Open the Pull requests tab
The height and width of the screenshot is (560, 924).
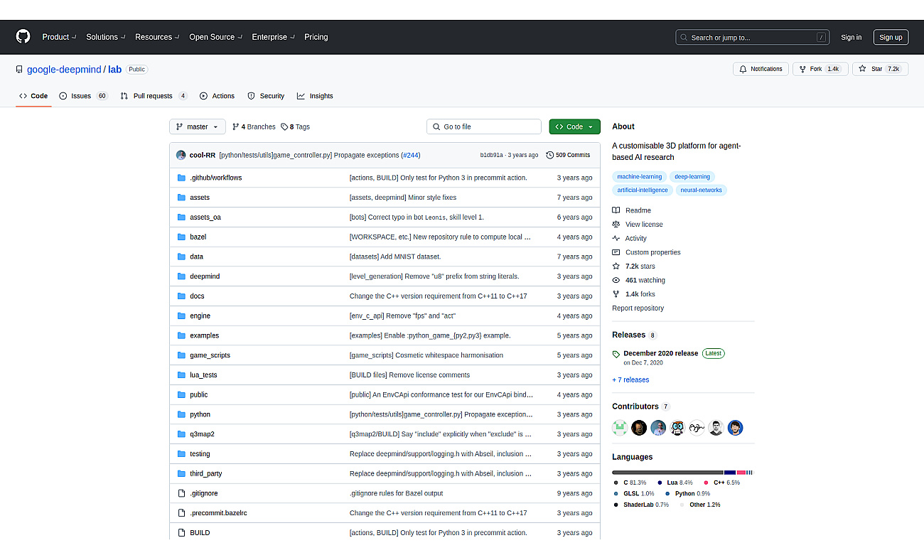coord(154,96)
